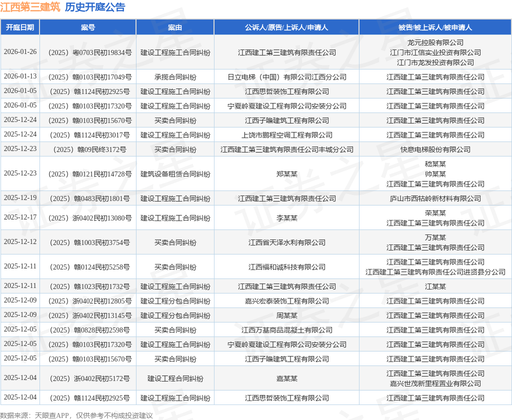The height and width of the screenshot is (420, 512).
Task: Click date cell 2025-12-19
Action: click(20, 198)
